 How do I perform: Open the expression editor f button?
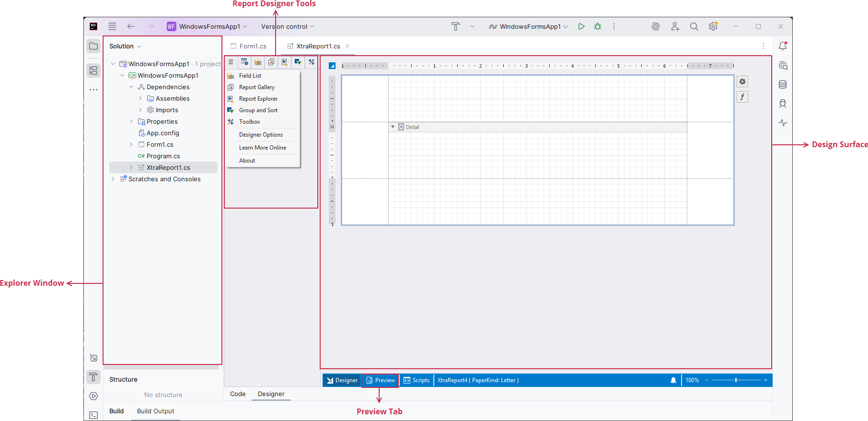point(742,97)
